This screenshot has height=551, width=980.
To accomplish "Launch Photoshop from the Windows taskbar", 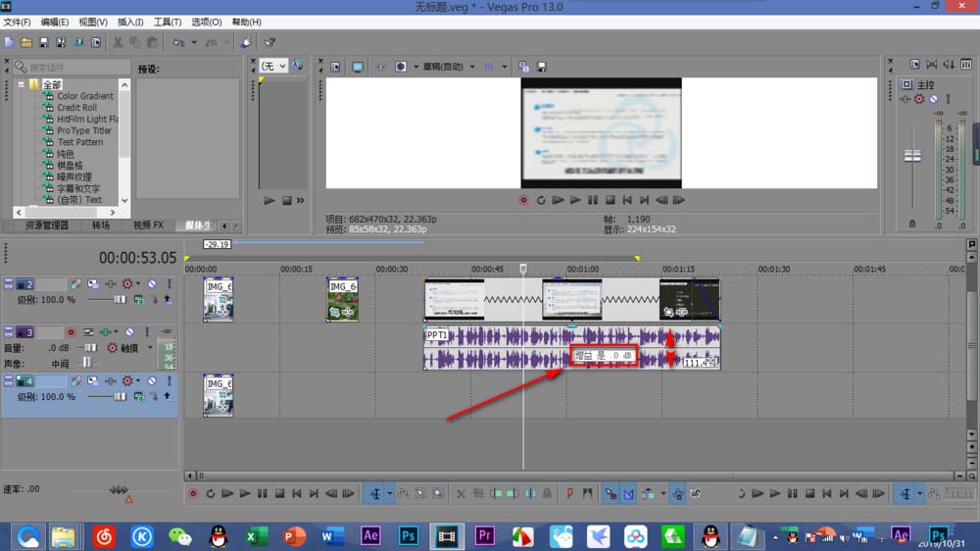I will pos(409,535).
